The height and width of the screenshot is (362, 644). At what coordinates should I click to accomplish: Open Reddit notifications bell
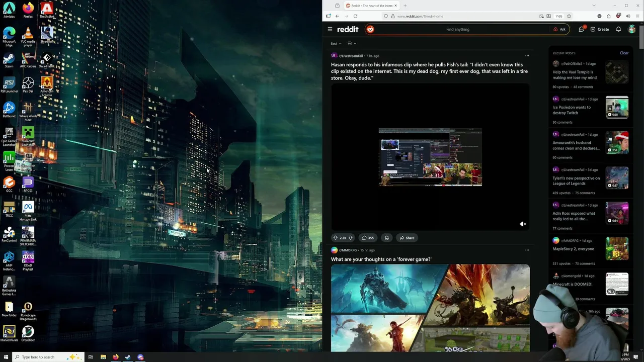(618, 29)
